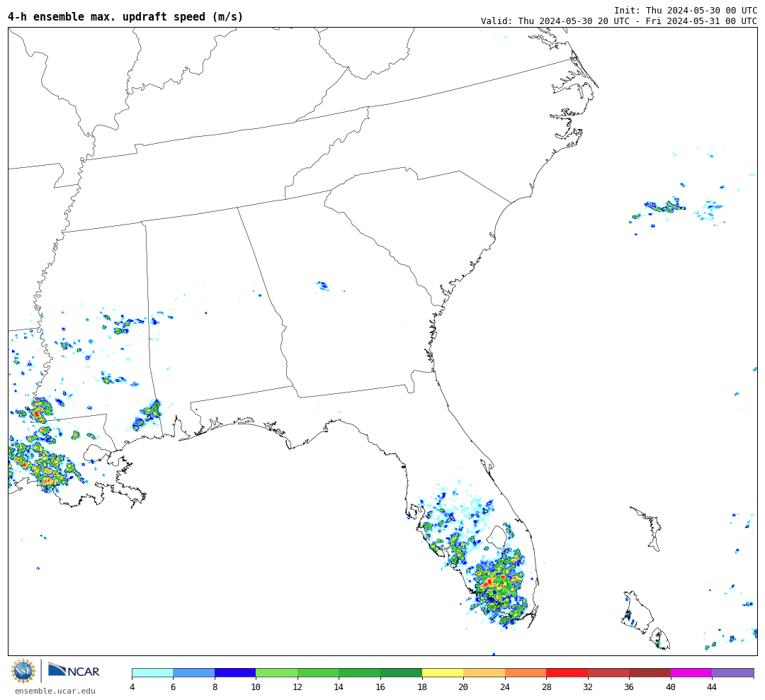This screenshot has height=700, width=765.
Task: Click the colorbar tick label '4'
Action: pyautogui.click(x=132, y=687)
